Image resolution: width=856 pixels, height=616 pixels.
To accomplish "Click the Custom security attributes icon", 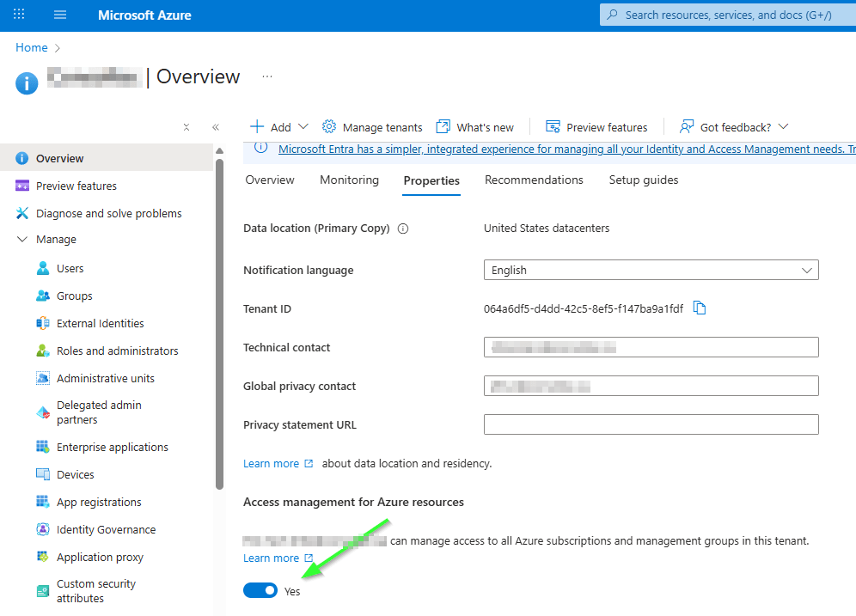I will point(43,591).
